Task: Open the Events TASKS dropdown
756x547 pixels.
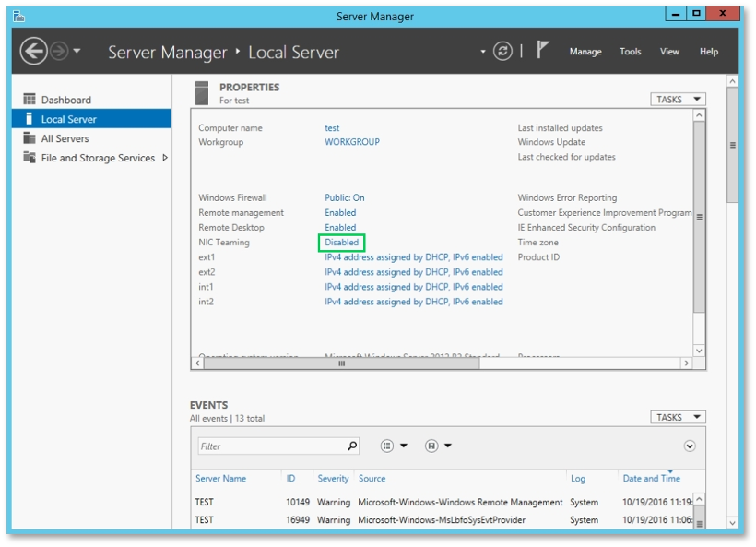Action: tap(678, 417)
